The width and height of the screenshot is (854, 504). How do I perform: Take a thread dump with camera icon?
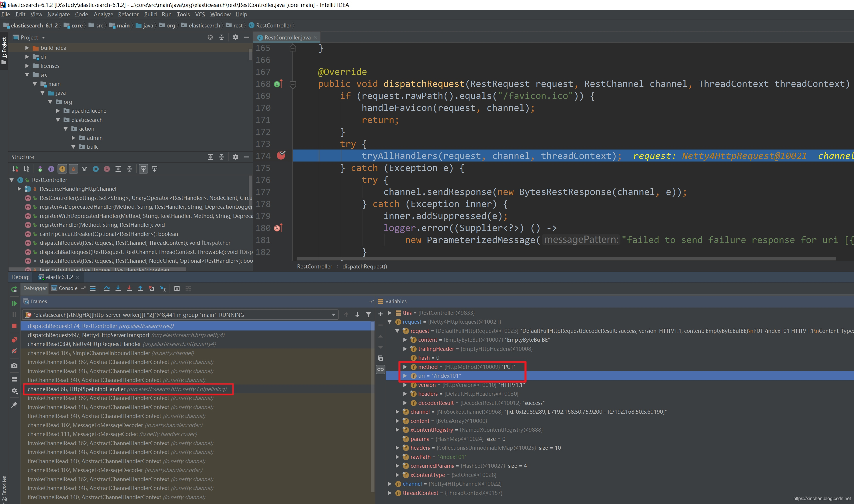[x=14, y=365]
